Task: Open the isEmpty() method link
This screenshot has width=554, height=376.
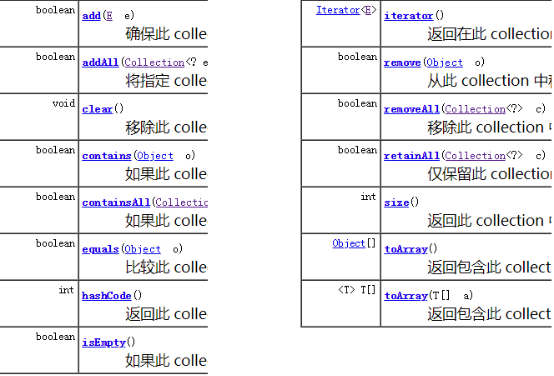Action: tap(104, 342)
